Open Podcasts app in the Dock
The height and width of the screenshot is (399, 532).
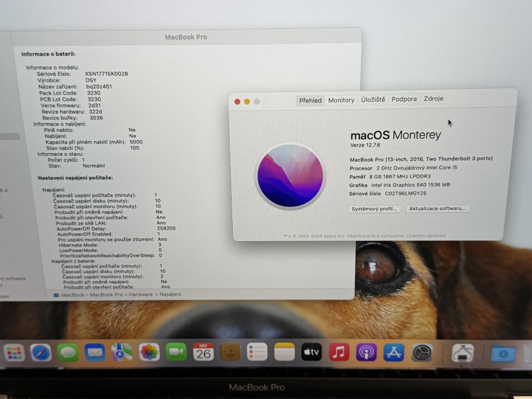tap(366, 352)
